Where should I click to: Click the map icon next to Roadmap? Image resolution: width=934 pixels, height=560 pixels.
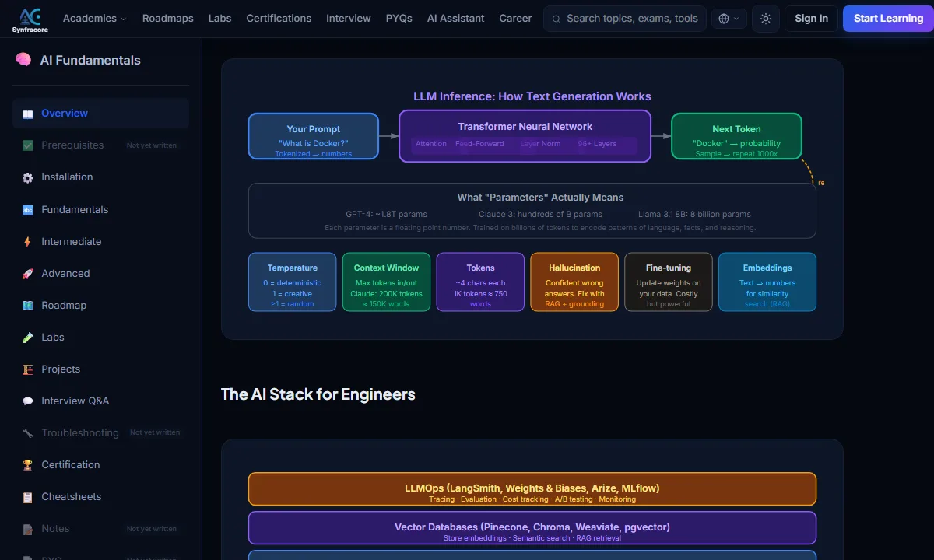28,306
